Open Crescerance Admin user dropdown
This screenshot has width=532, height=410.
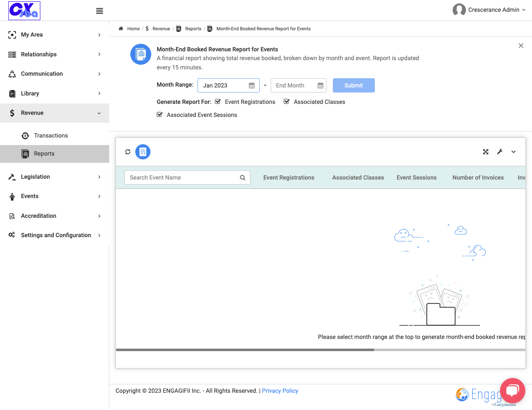coord(524,10)
